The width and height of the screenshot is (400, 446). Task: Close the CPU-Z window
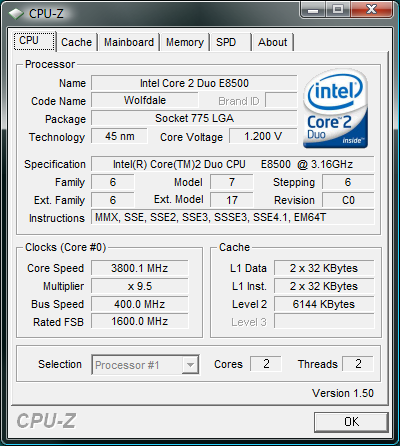371,10
